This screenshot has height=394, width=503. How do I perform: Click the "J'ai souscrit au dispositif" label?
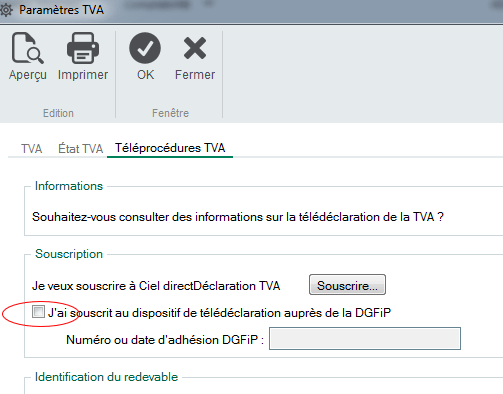pyautogui.click(x=219, y=313)
